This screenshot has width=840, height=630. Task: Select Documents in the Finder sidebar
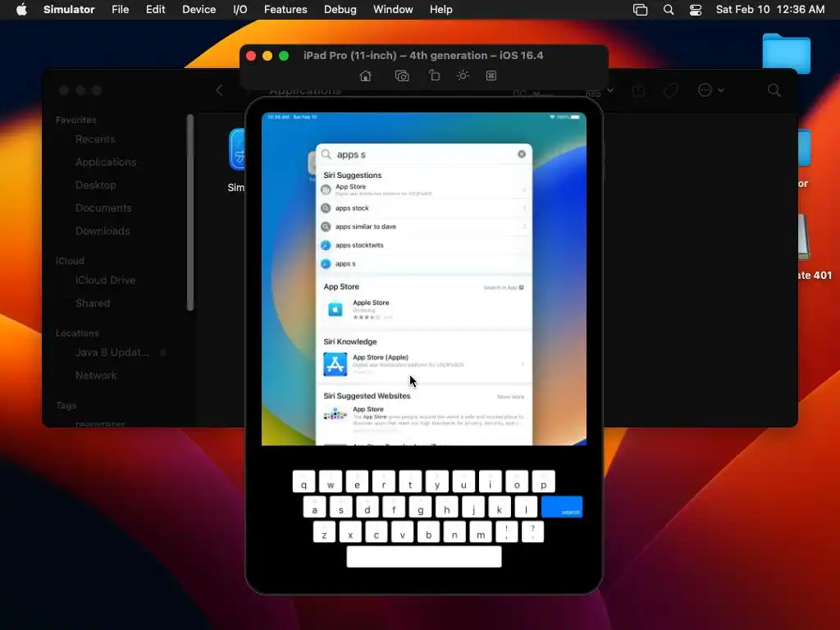(x=103, y=208)
